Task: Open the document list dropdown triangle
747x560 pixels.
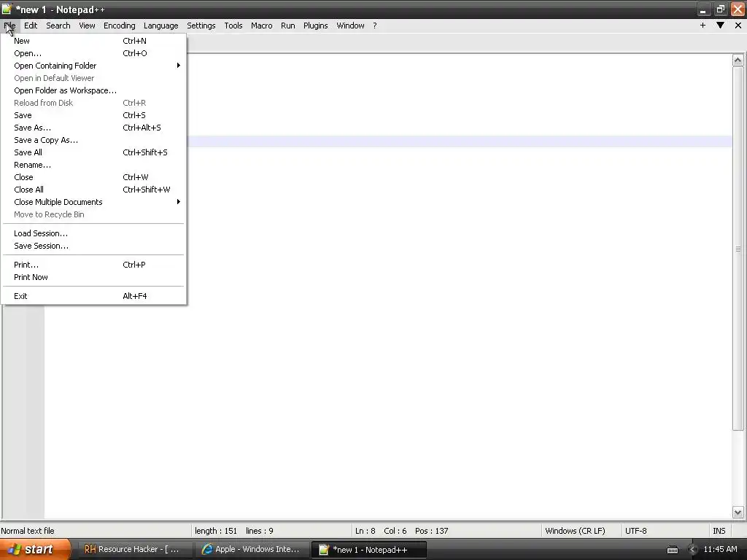Action: click(720, 26)
